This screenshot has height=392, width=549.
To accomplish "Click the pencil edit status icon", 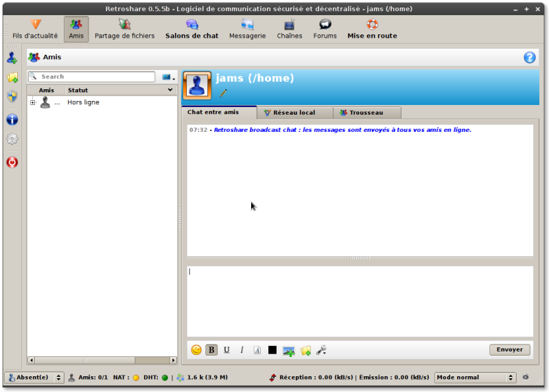I will (x=223, y=93).
